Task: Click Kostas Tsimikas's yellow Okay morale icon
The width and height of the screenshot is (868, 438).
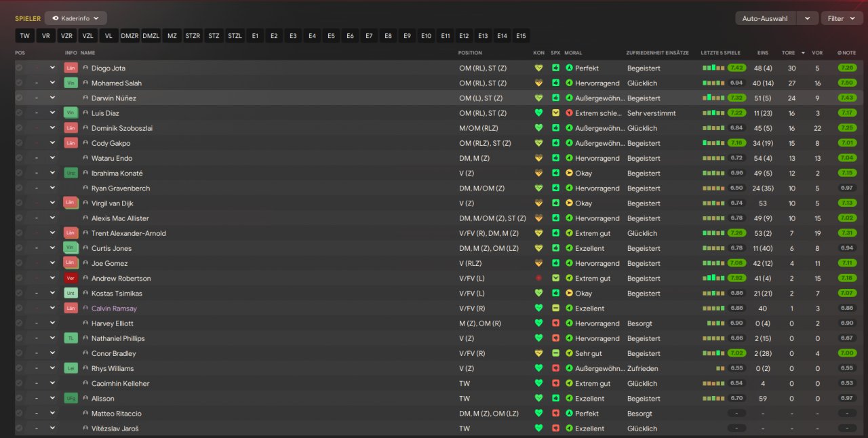Action: 569,293
